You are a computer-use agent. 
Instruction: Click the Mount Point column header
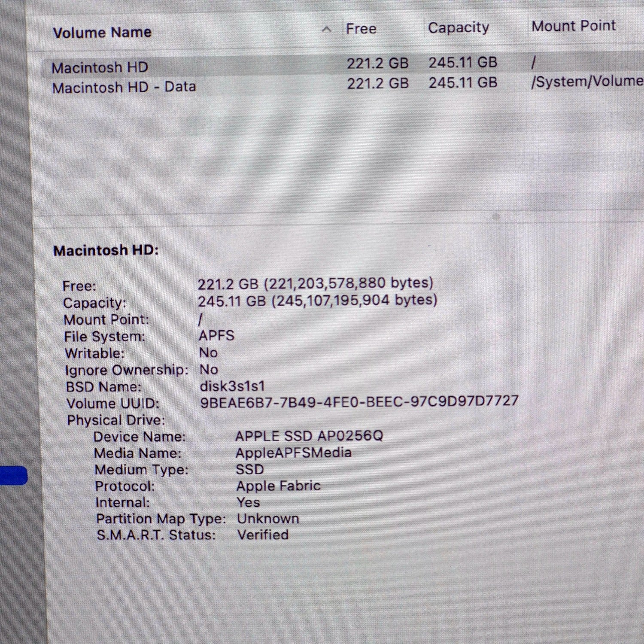(574, 26)
